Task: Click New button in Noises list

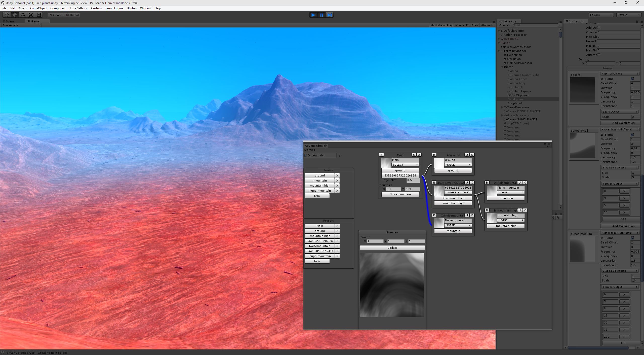Action: tap(317, 196)
